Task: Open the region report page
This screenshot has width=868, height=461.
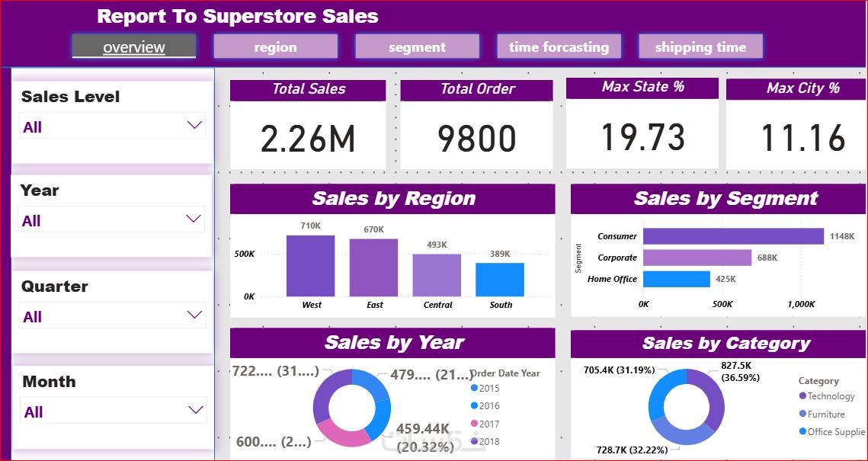Action: click(275, 46)
